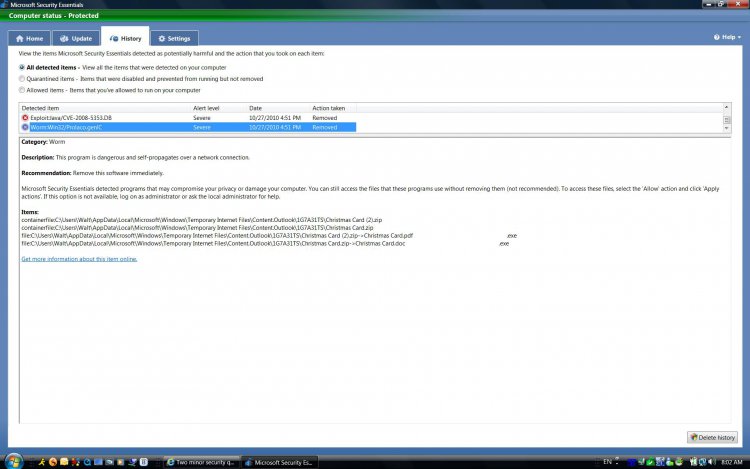
Task: Select the History tab
Action: coord(125,38)
